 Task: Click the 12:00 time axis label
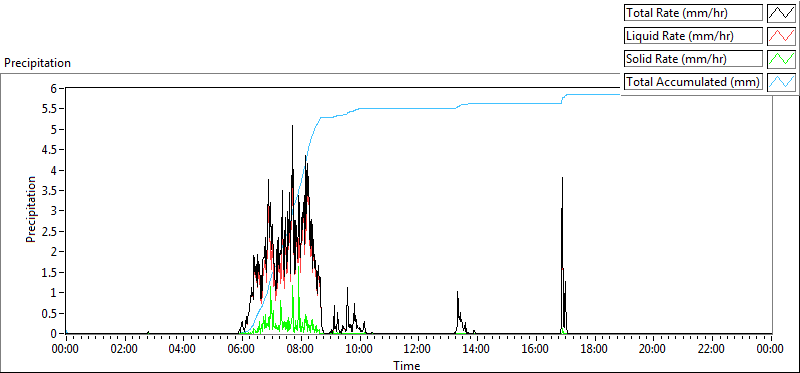tap(418, 349)
